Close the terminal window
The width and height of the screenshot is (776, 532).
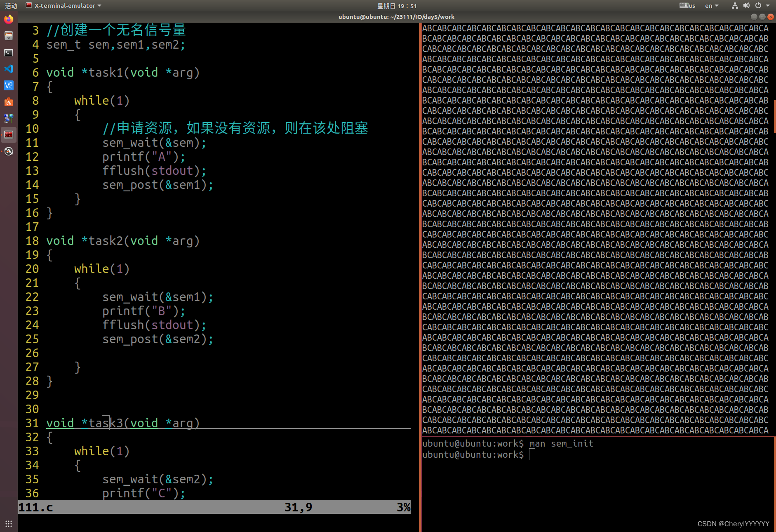click(770, 17)
